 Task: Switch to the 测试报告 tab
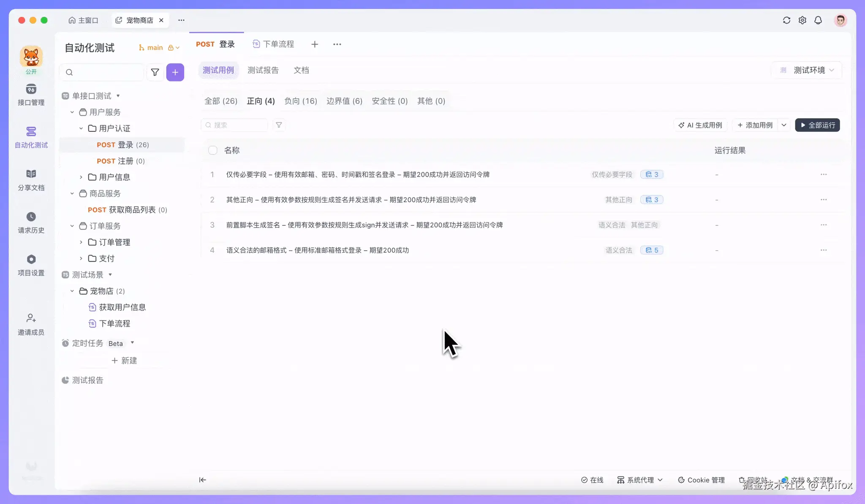(x=263, y=70)
